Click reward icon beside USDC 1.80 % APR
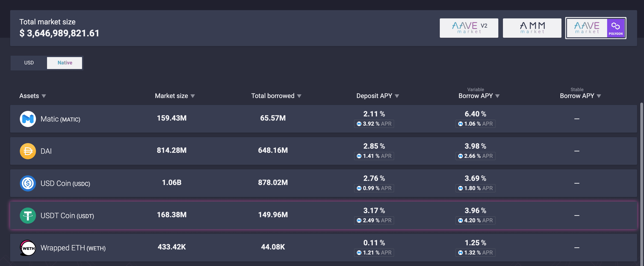Image resolution: width=644 pixels, height=266 pixels. coord(460,188)
